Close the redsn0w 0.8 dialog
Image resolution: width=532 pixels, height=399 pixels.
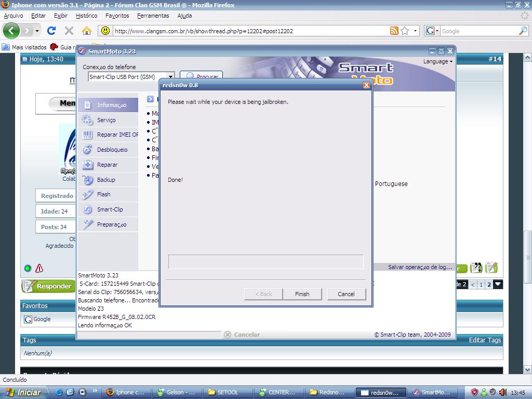[x=366, y=85]
